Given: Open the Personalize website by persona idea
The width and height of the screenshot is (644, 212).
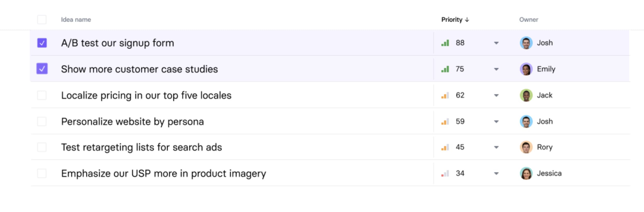Looking at the screenshot, I should coord(132,122).
